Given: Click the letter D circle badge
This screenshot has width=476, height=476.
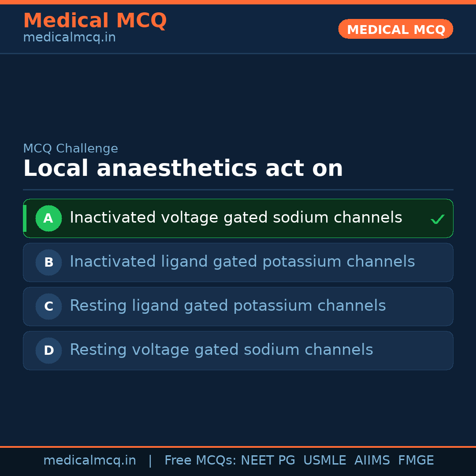Looking at the screenshot, I should pos(48,350).
